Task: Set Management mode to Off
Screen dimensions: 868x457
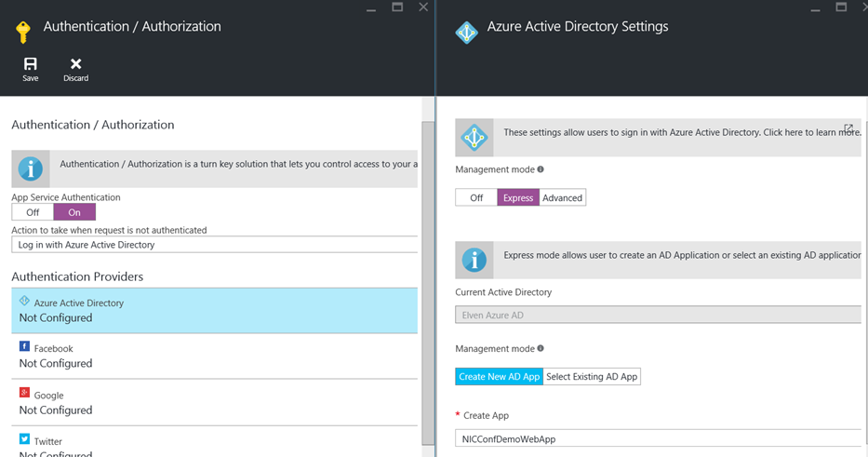Action: click(476, 197)
